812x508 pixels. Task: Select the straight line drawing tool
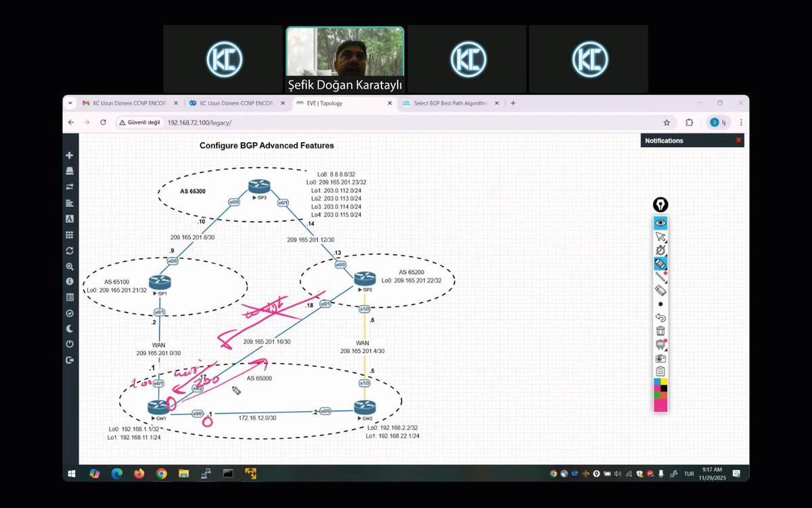(660, 277)
